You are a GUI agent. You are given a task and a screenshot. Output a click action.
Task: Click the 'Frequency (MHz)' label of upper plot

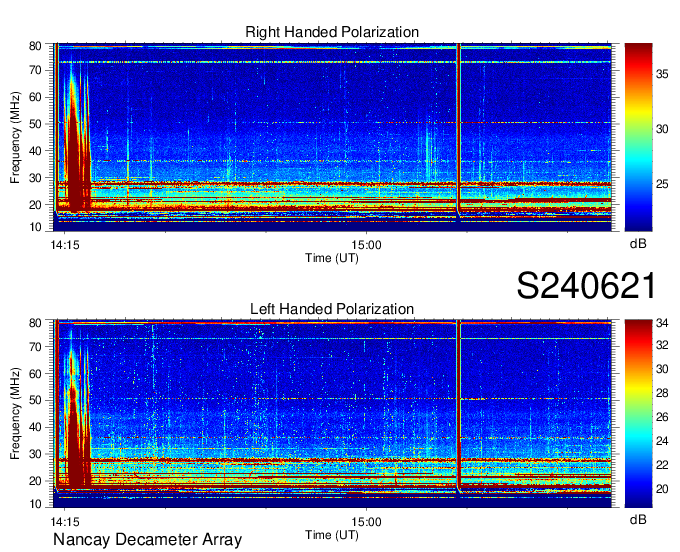tap(15, 137)
